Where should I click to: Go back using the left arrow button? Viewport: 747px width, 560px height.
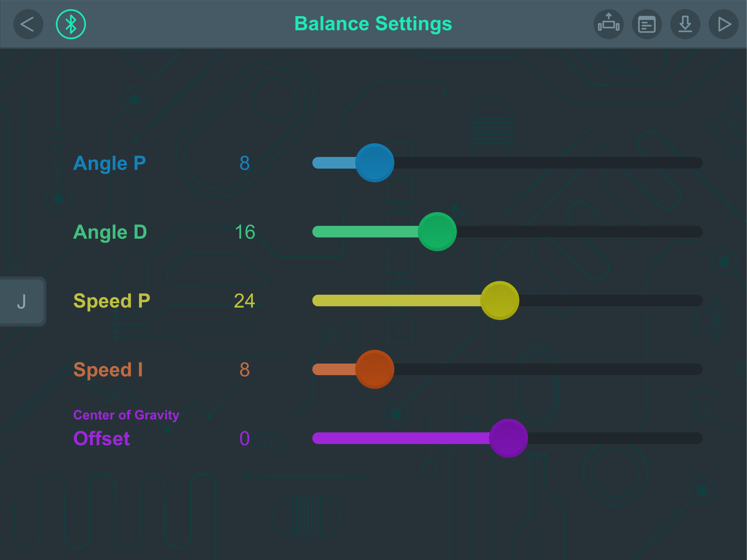(x=28, y=24)
